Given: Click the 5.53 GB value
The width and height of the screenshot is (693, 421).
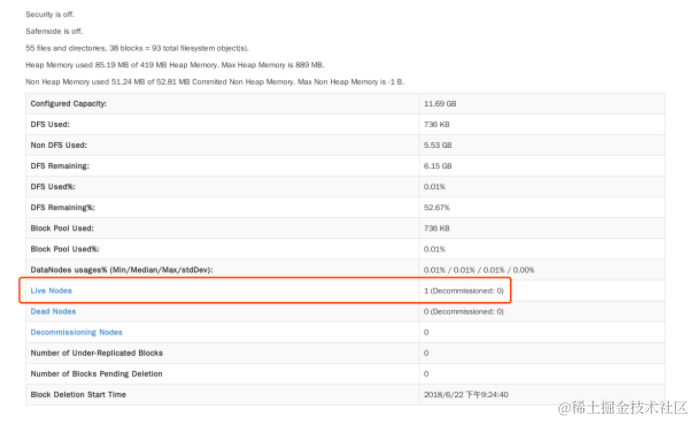Looking at the screenshot, I should click(438, 145).
